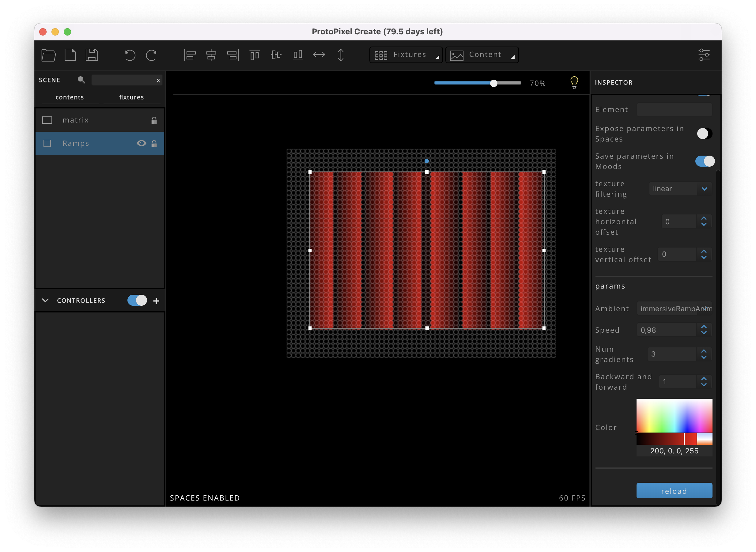This screenshot has height=552, width=756.
Task: Toggle visibility of the Ramps layer
Action: point(142,143)
